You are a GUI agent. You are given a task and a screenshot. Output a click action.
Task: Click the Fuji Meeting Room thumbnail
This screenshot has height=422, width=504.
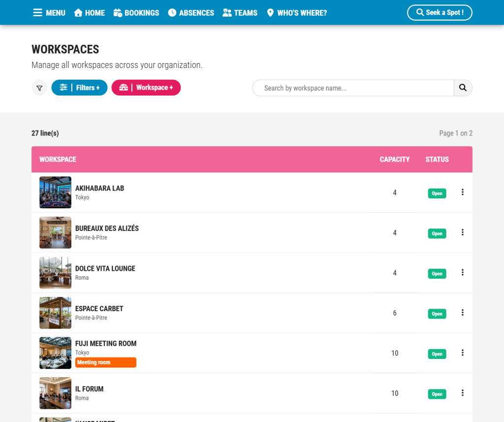(x=55, y=353)
